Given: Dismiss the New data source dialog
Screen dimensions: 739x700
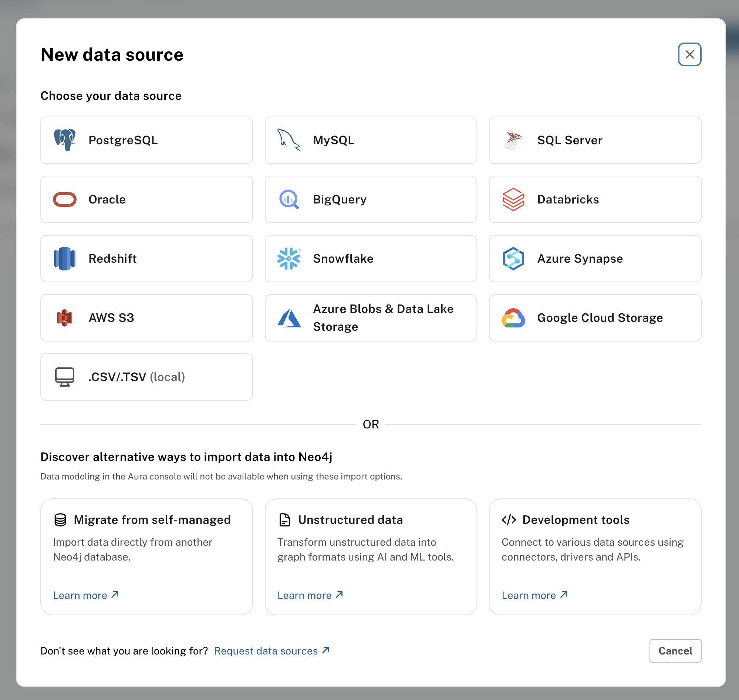Looking at the screenshot, I should [x=689, y=54].
